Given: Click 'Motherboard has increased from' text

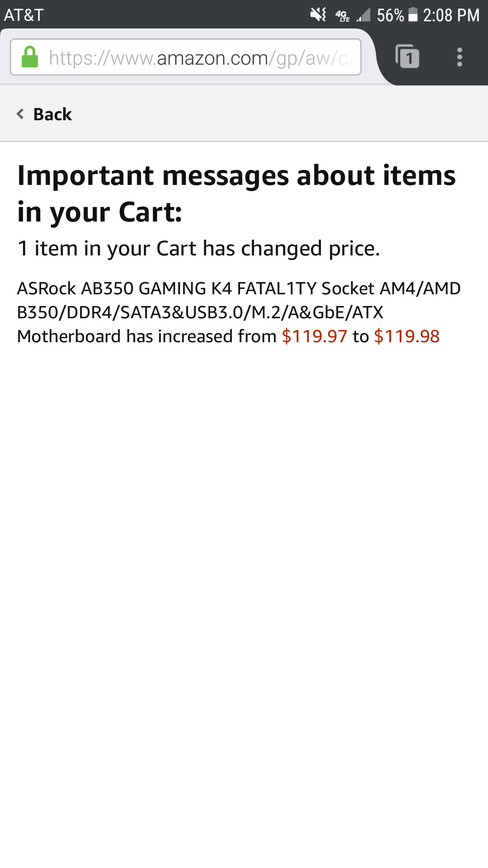Looking at the screenshot, I should pyautogui.click(x=146, y=336).
